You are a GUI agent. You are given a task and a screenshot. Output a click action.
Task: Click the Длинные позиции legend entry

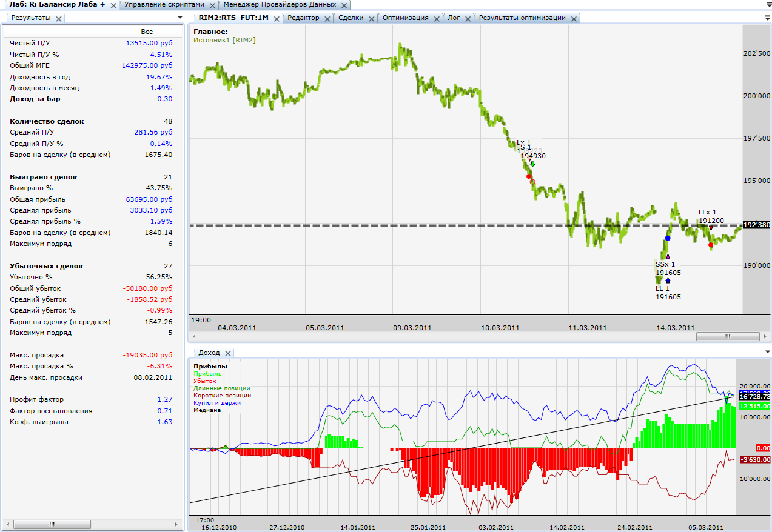click(221, 388)
